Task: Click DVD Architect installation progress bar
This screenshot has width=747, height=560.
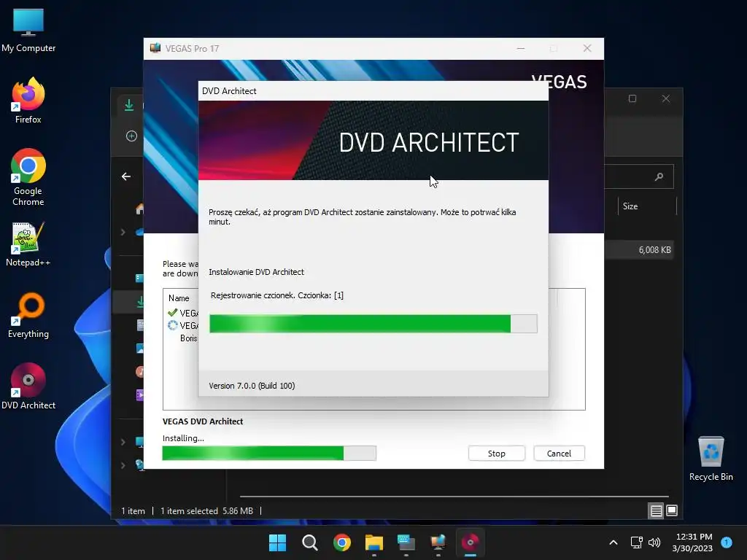Action: 373,324
